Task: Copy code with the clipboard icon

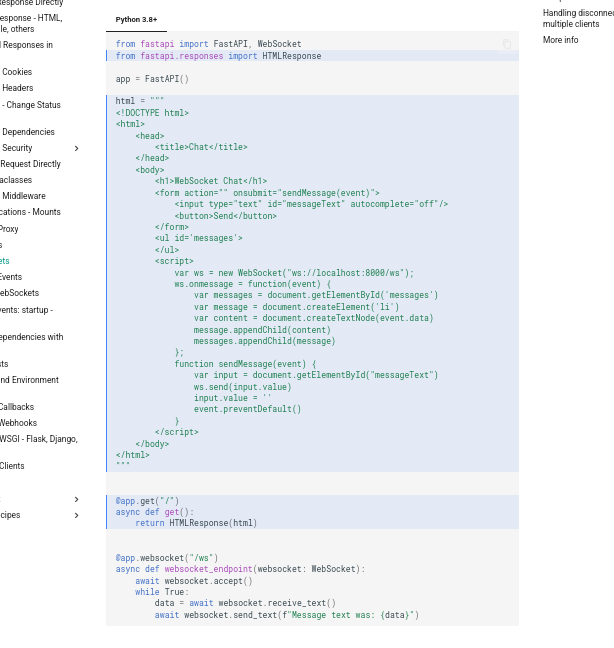Action: pos(507,44)
